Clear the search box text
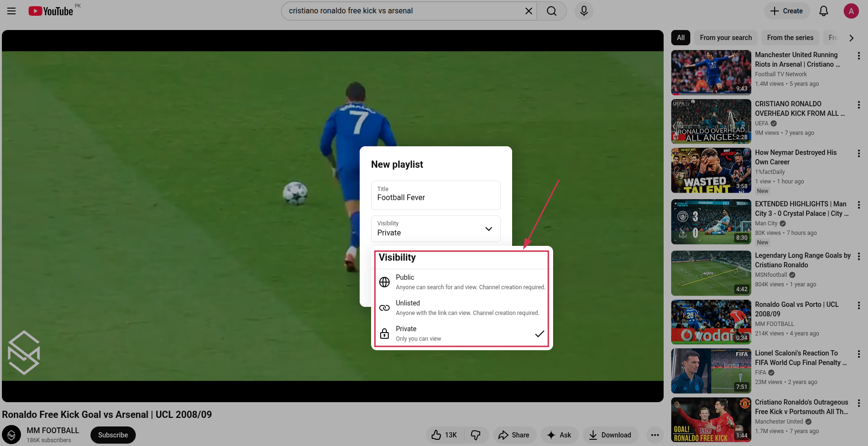 528,11
